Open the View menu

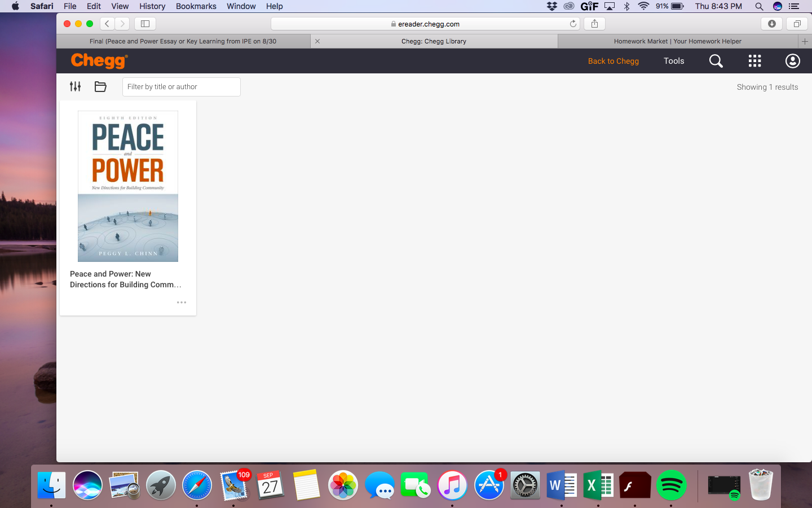pos(120,6)
